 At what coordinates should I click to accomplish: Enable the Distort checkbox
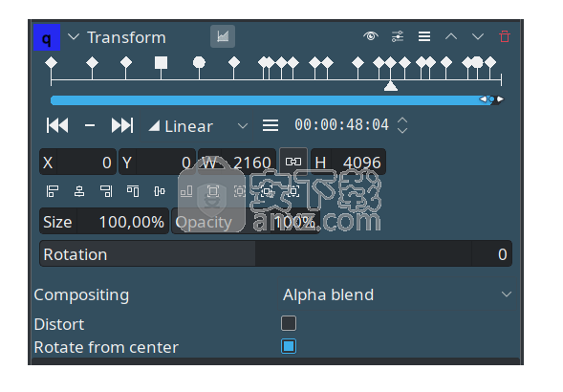289,323
